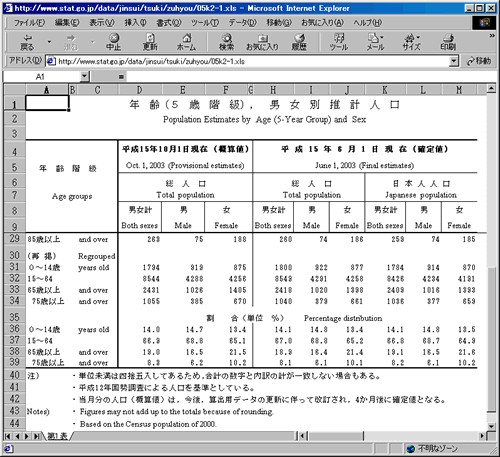Click horizontal scrollbar left arrow
This screenshot has width=500, height=457.
coord(303,436)
